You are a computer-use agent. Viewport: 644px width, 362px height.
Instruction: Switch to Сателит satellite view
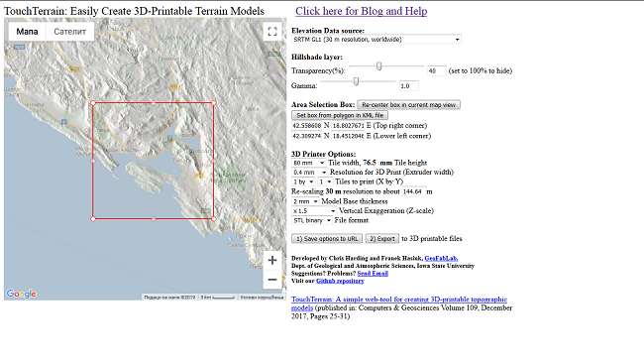[x=69, y=32]
